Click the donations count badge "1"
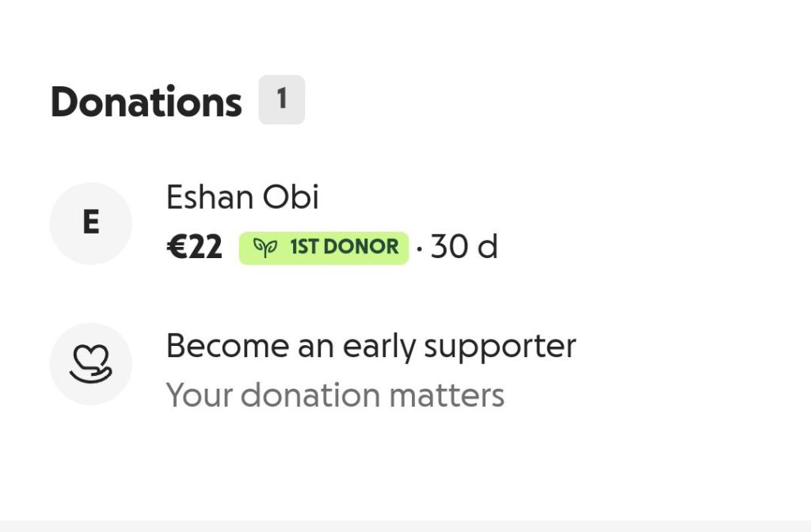This screenshot has width=811, height=532. [x=281, y=100]
